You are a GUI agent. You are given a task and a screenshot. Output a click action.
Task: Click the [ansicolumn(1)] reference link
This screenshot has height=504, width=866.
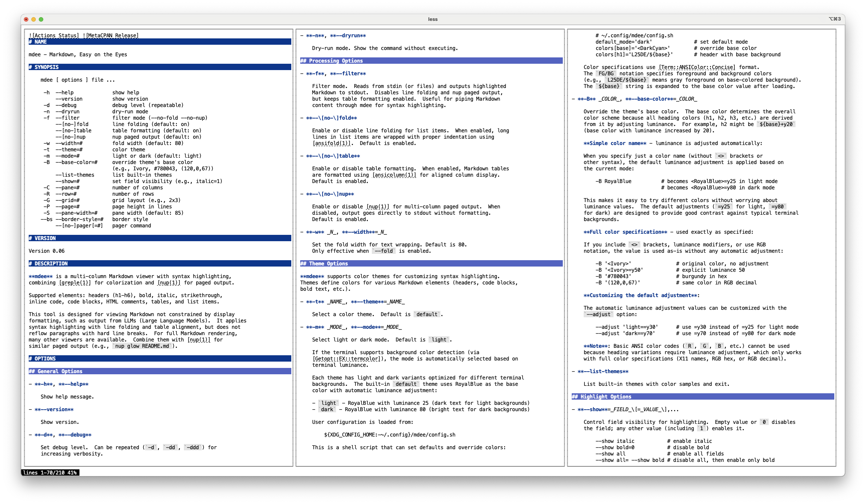coord(394,175)
